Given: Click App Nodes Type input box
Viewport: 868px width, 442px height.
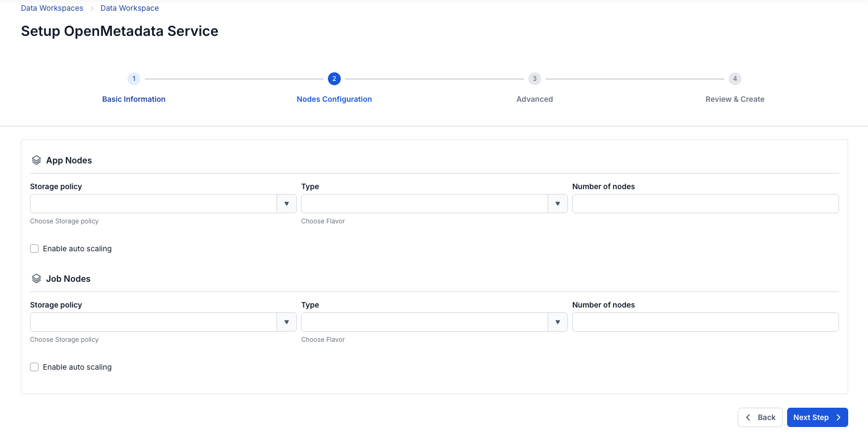Looking at the screenshot, I should click(x=424, y=204).
